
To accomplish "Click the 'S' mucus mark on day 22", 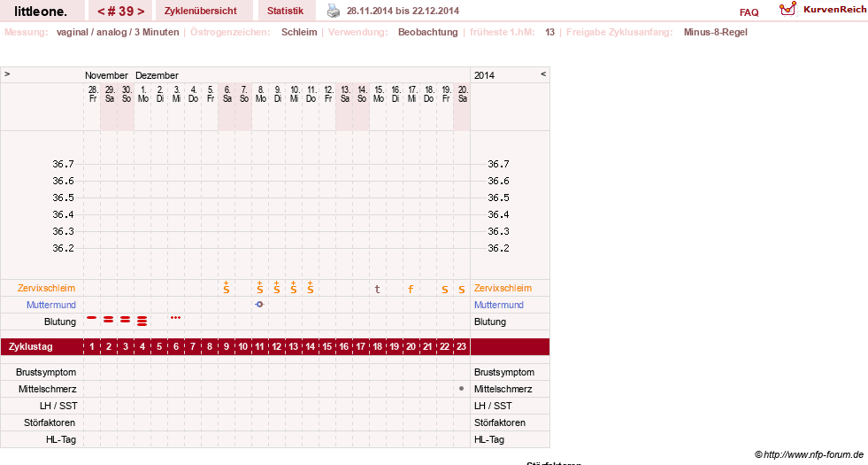I will 444,290.
